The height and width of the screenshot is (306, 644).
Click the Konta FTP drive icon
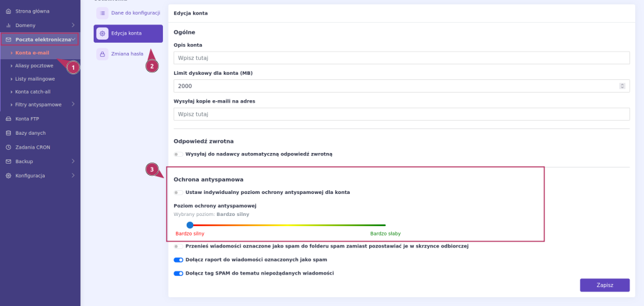[x=8, y=119]
